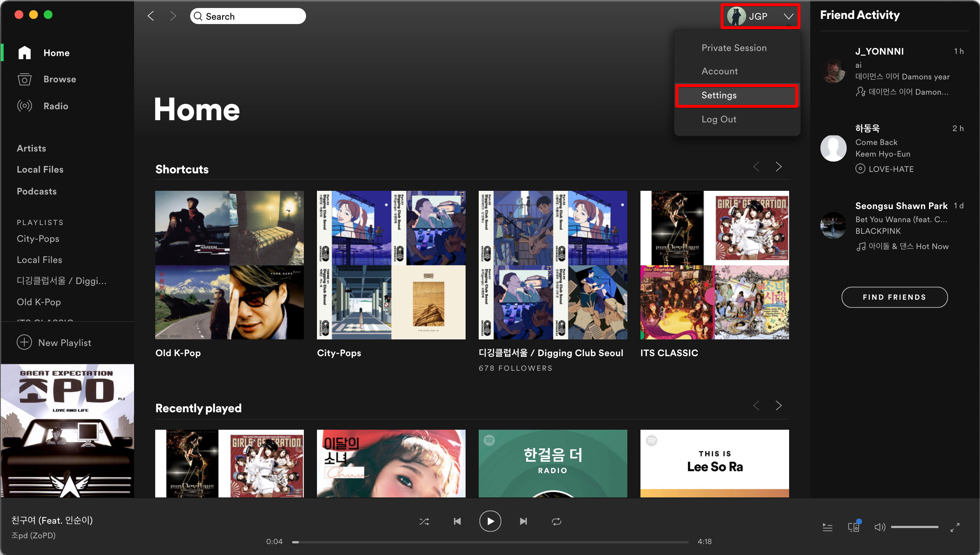Click the Connect to a device icon

[x=853, y=527]
